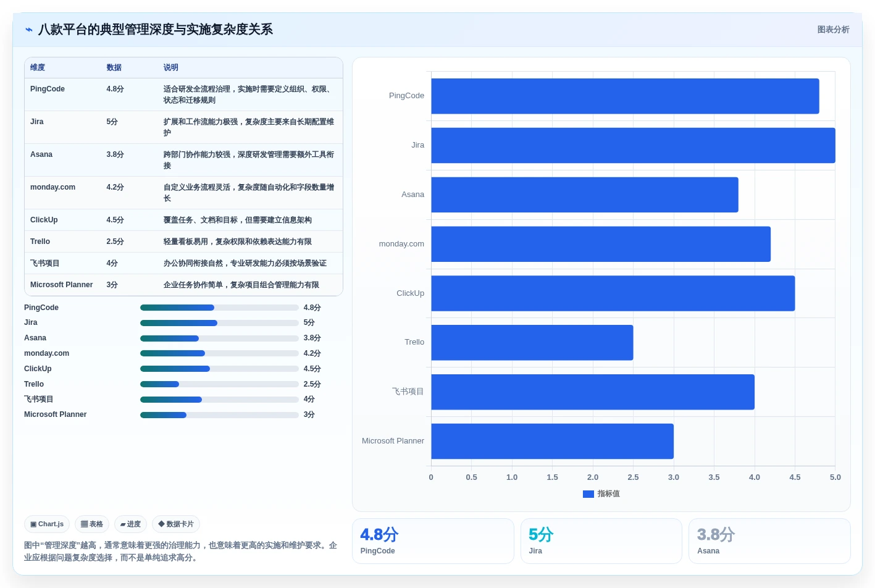
Task: Click the footnote paragraph starting 图中“管理深度”越高
Action: click(x=180, y=552)
